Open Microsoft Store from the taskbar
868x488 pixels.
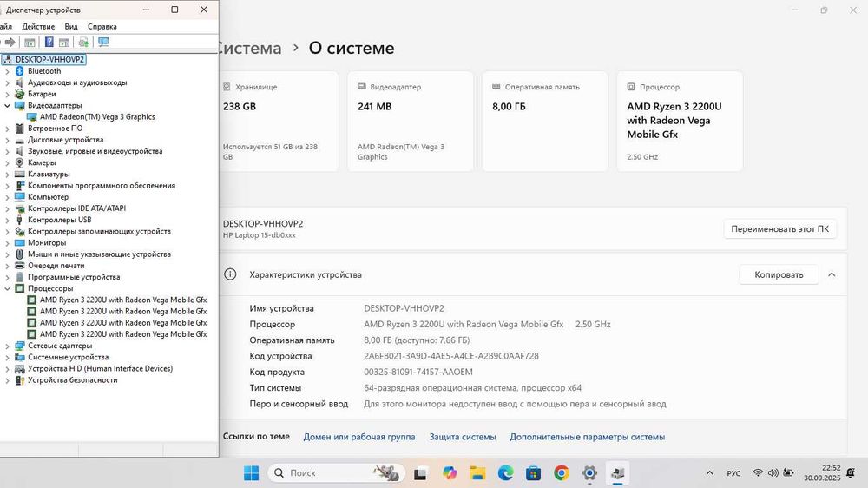point(534,473)
